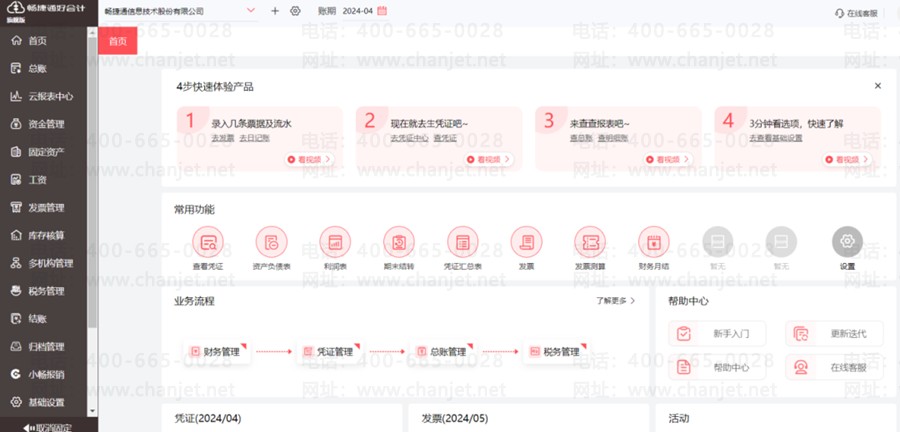Follow the 查凭证 link on step 2
This screenshot has height=432, width=900.
(445, 138)
